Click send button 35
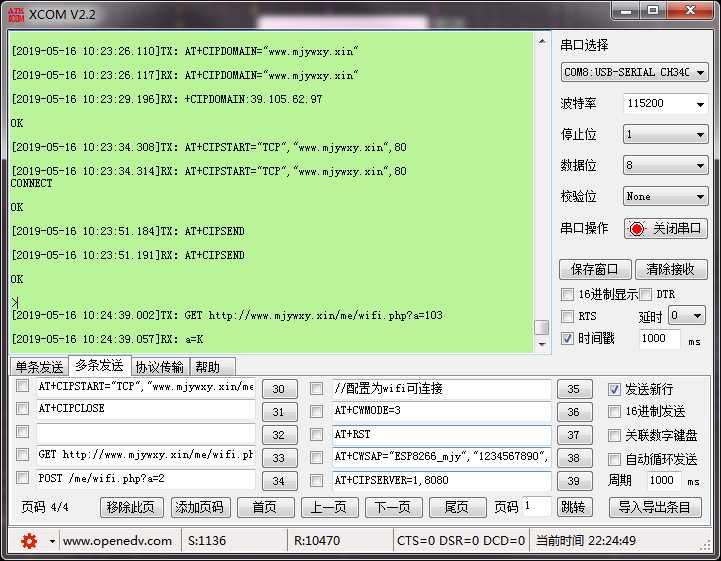Viewport: 721px width, 561px height. pos(574,389)
